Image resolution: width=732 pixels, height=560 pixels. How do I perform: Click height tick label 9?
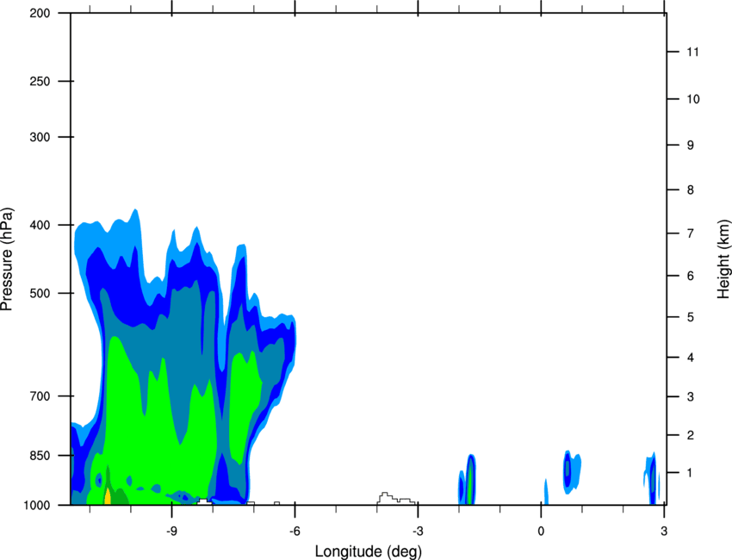691,146
